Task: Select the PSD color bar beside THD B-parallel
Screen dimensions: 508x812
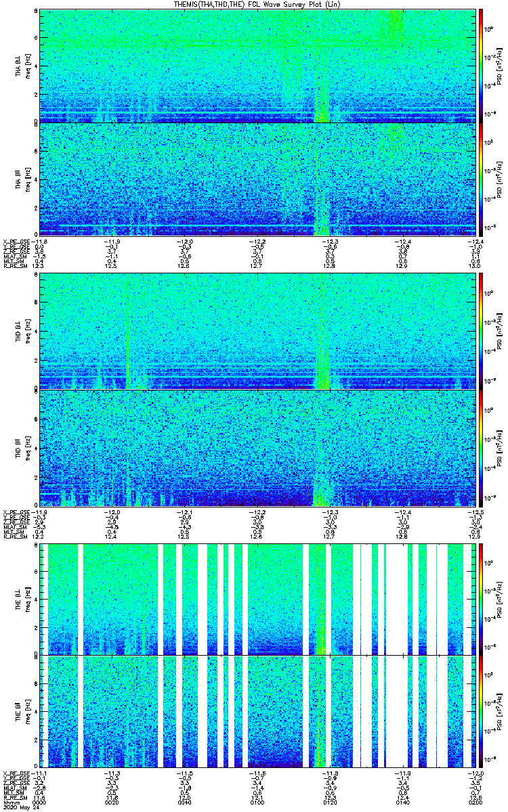Action: click(x=482, y=447)
